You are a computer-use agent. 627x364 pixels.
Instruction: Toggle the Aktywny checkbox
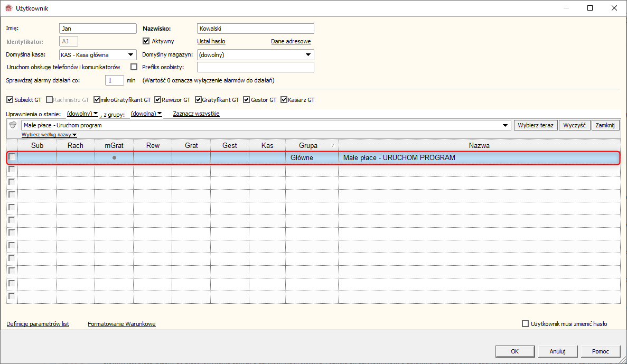click(x=146, y=41)
